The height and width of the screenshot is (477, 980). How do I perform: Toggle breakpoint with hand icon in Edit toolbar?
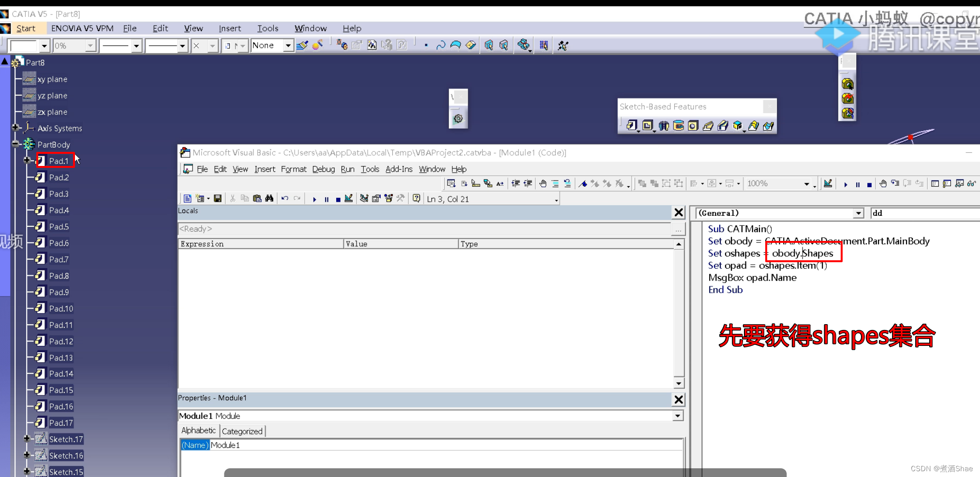click(x=543, y=183)
